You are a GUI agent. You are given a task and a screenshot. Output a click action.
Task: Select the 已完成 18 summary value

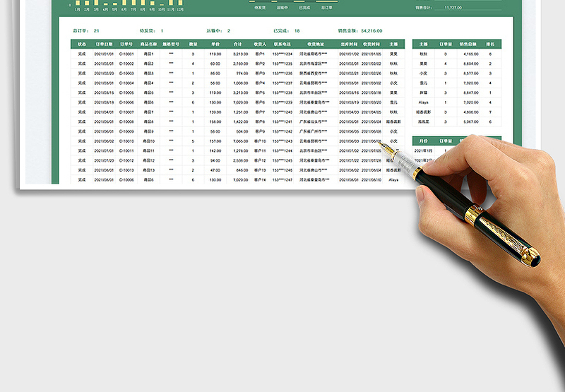[297, 31]
